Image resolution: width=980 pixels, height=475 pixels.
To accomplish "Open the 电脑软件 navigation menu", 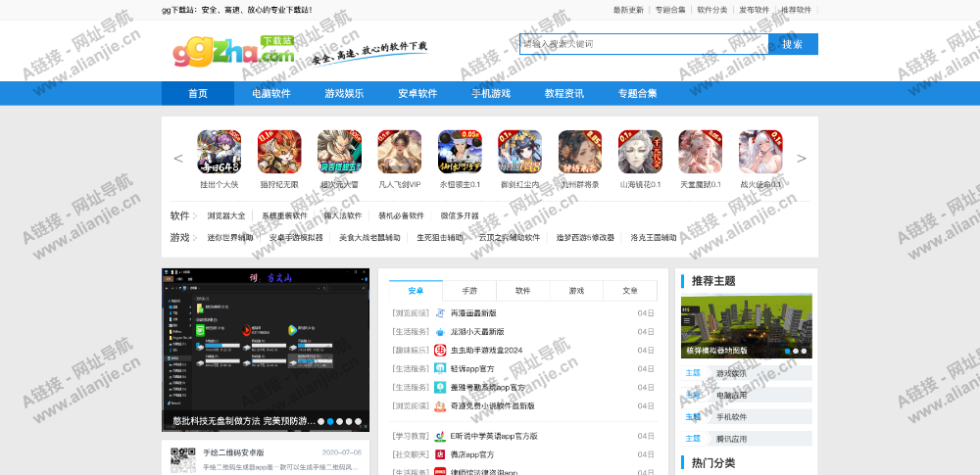I will [271, 94].
